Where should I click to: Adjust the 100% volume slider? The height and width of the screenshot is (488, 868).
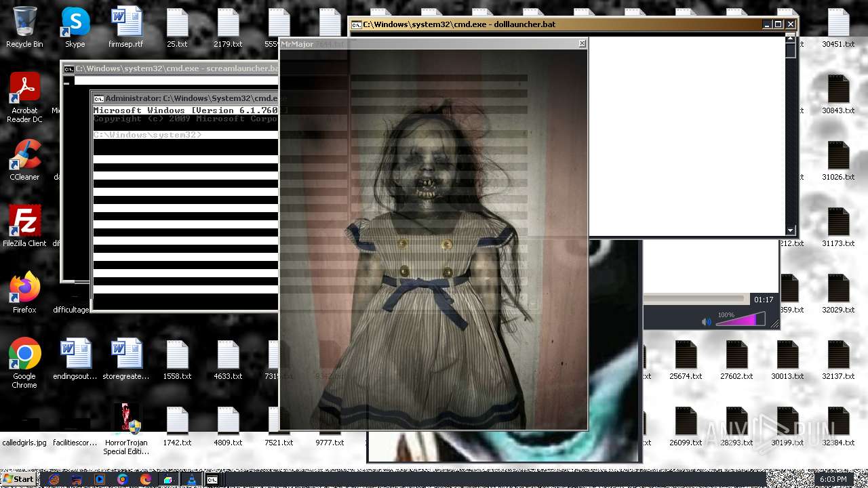click(x=741, y=319)
